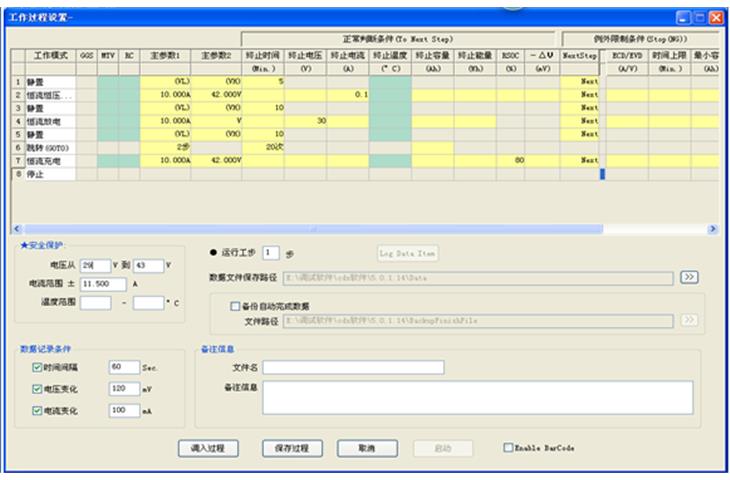This screenshot has height=480, width=730.
Task: Select the 工作模式 column header
Action: coord(50,57)
